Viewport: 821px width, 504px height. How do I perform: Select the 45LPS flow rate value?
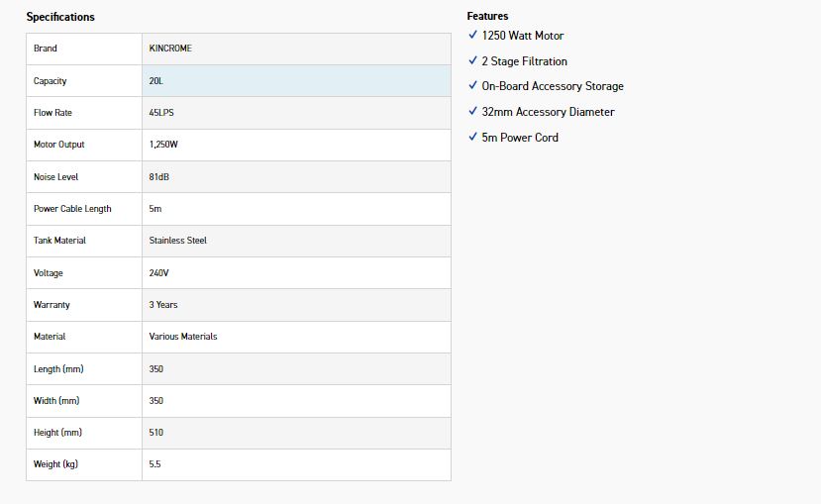(x=161, y=113)
